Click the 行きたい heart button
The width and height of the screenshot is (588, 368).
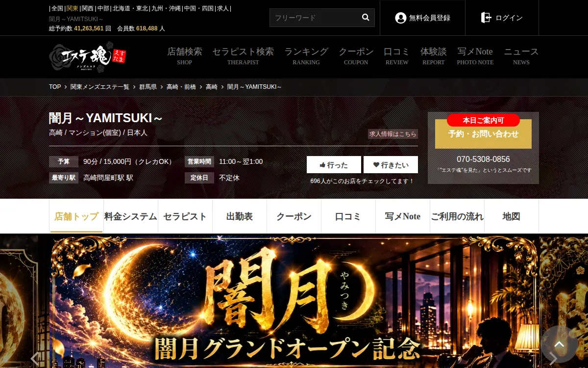point(391,165)
